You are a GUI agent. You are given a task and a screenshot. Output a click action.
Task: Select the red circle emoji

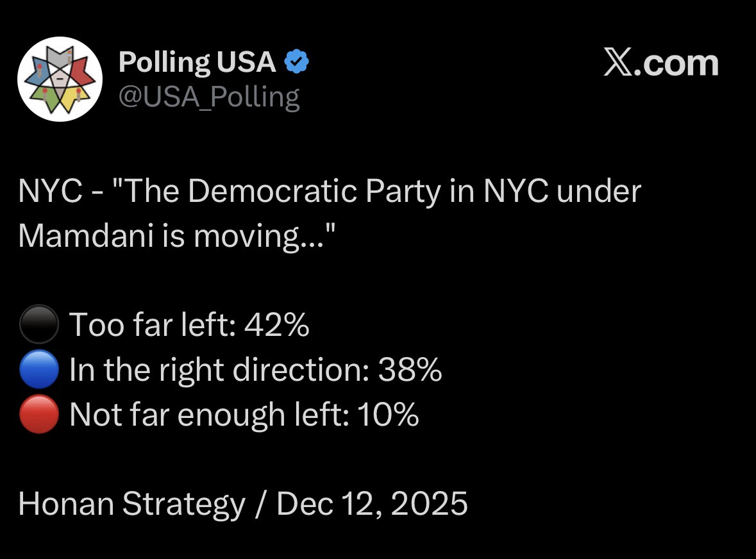38,415
